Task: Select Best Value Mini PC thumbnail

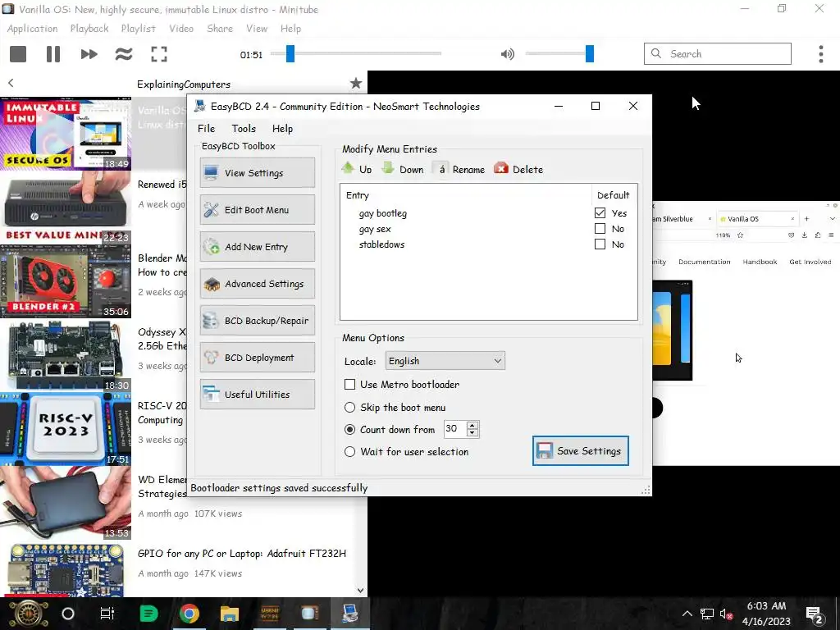Action: (x=66, y=208)
